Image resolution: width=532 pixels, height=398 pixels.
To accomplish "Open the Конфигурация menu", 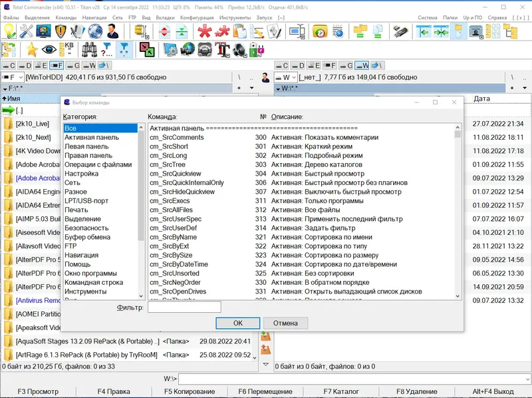I will (x=197, y=18).
